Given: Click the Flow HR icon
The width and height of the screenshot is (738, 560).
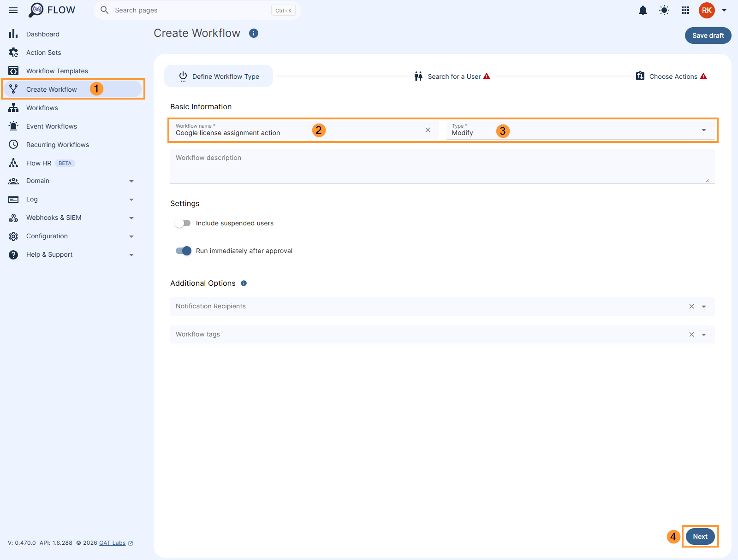Looking at the screenshot, I should pos(13,163).
